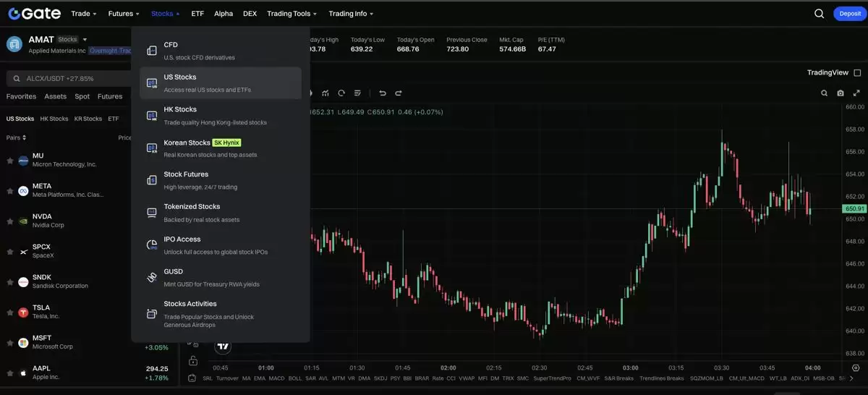Click the AMAT company logo

tap(14, 44)
